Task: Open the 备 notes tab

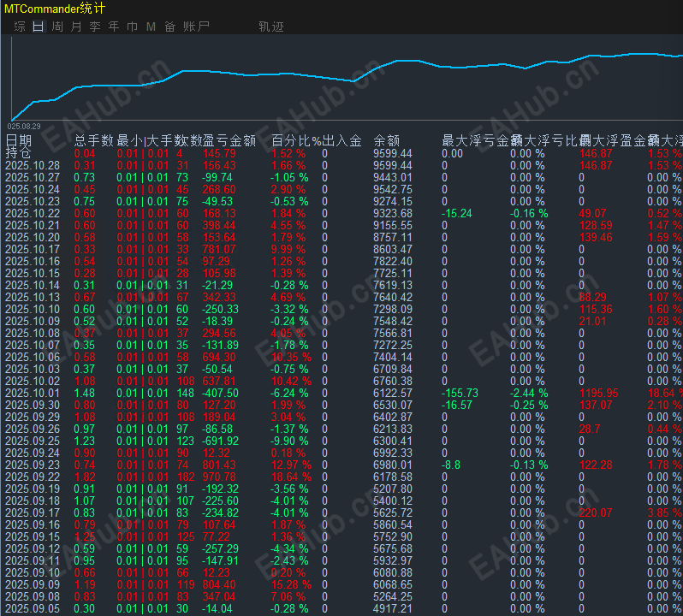Action: [169, 27]
